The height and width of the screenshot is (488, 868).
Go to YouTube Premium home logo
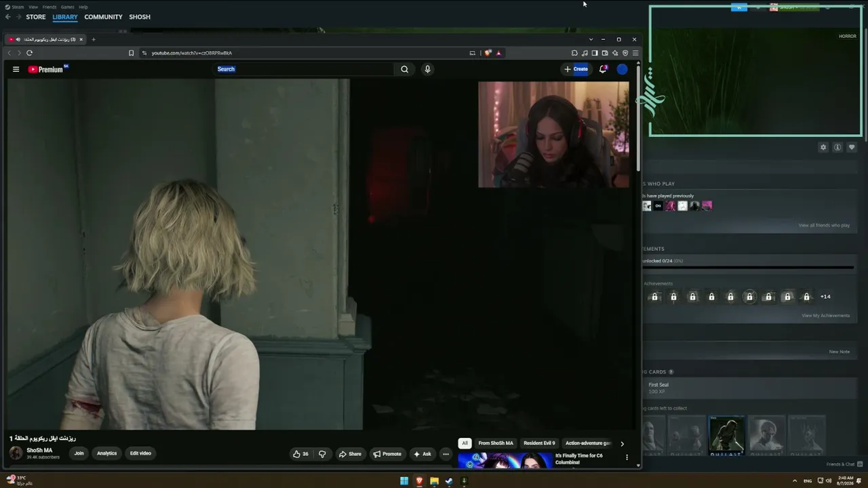(x=47, y=69)
